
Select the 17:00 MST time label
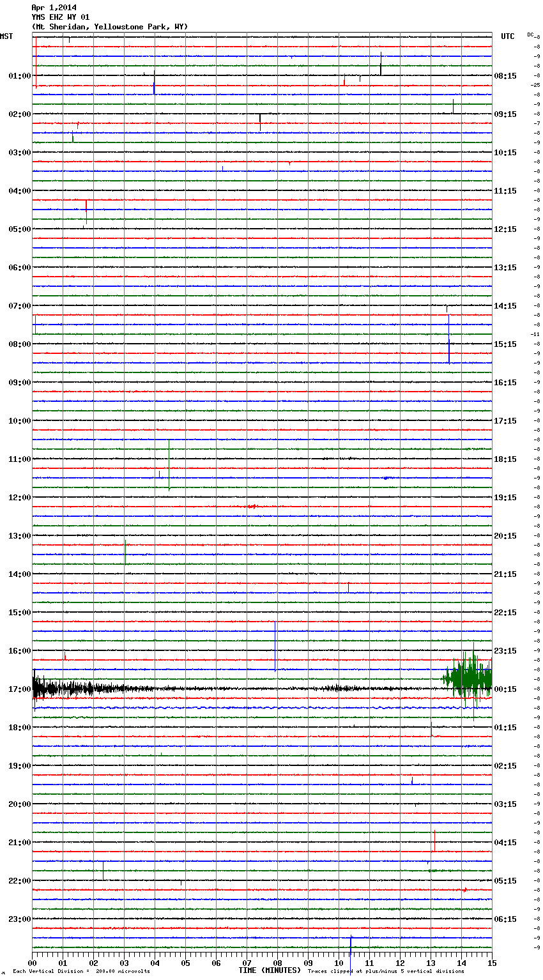[20, 689]
